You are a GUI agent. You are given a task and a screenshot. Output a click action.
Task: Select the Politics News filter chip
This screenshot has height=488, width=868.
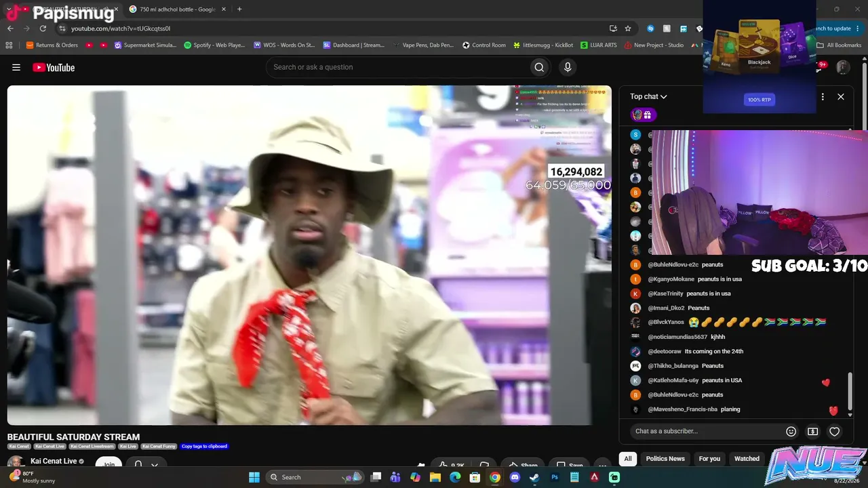tap(665, 459)
